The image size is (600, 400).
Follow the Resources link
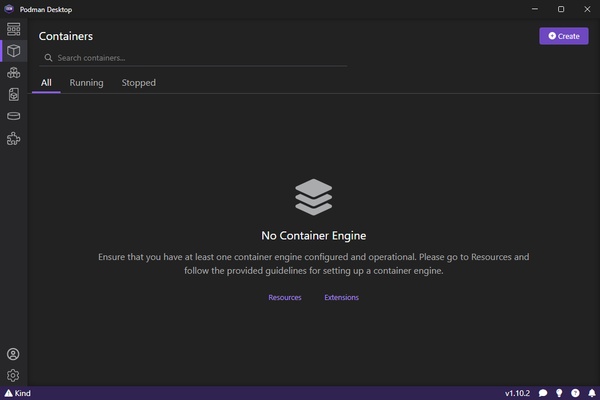point(285,297)
